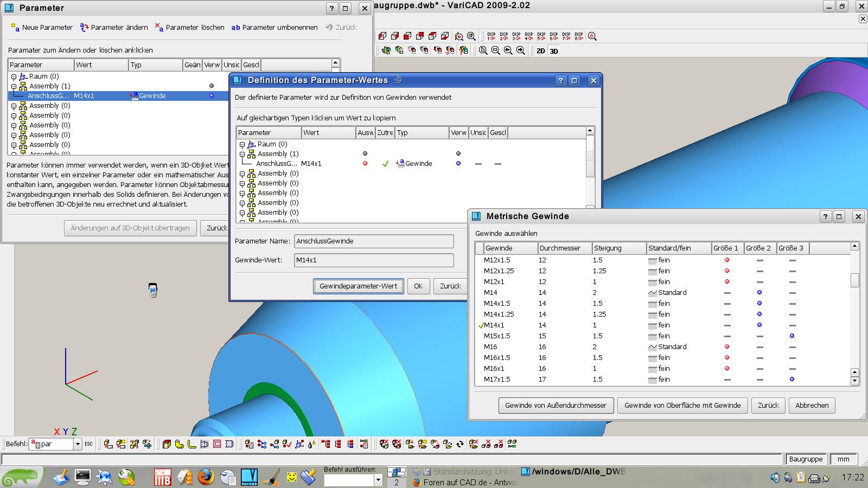Click the Durchmesser column header
868x488 pixels.
pos(565,248)
